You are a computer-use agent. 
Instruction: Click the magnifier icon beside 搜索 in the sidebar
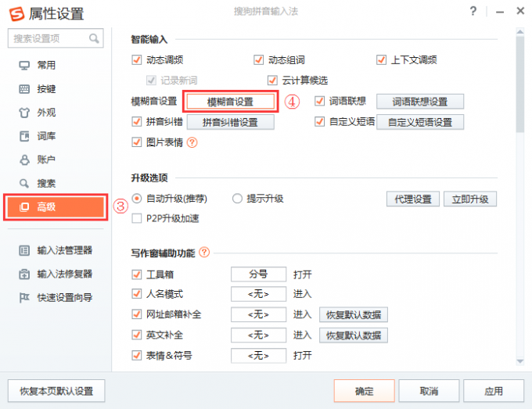pos(24,184)
